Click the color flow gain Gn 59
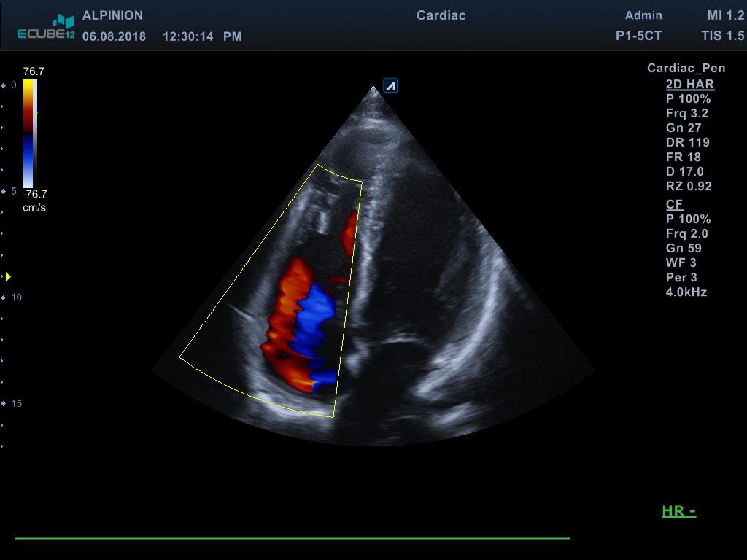This screenshot has height=560, width=747. point(684,248)
